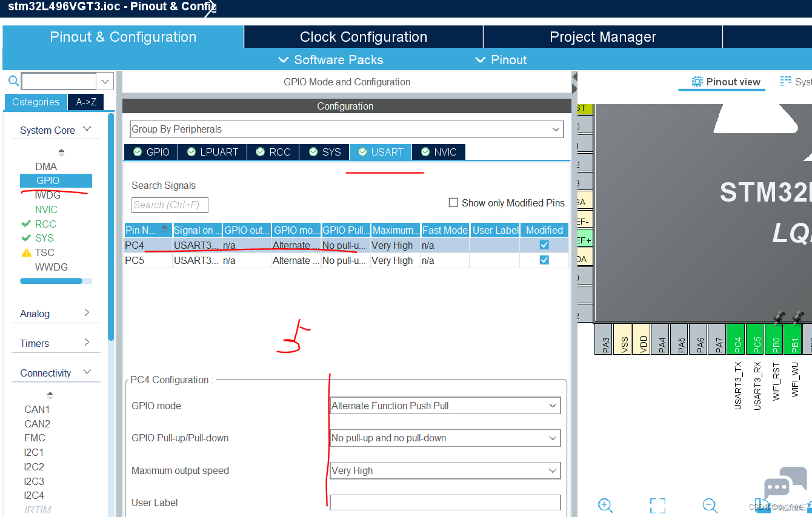Click the sidebar search input box
The height and width of the screenshot is (517, 812).
click(59, 81)
